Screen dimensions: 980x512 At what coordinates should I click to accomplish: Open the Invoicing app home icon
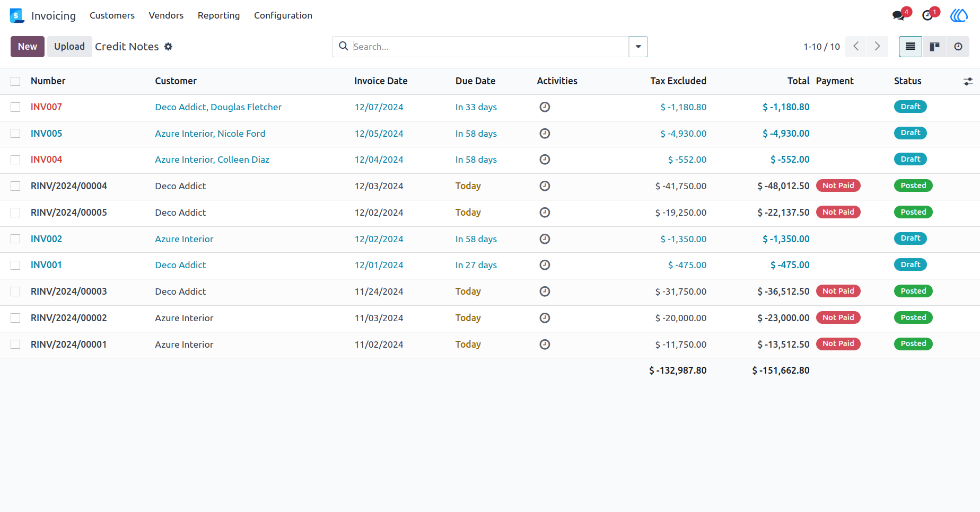click(x=17, y=15)
